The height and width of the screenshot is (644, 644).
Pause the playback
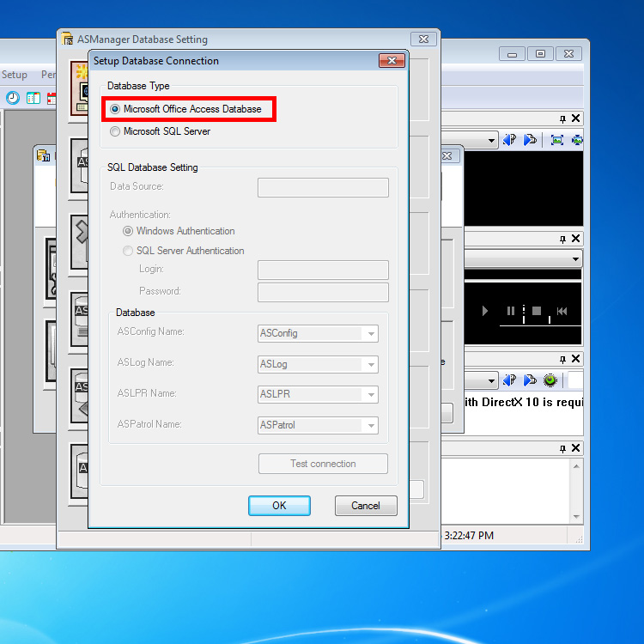tap(511, 311)
